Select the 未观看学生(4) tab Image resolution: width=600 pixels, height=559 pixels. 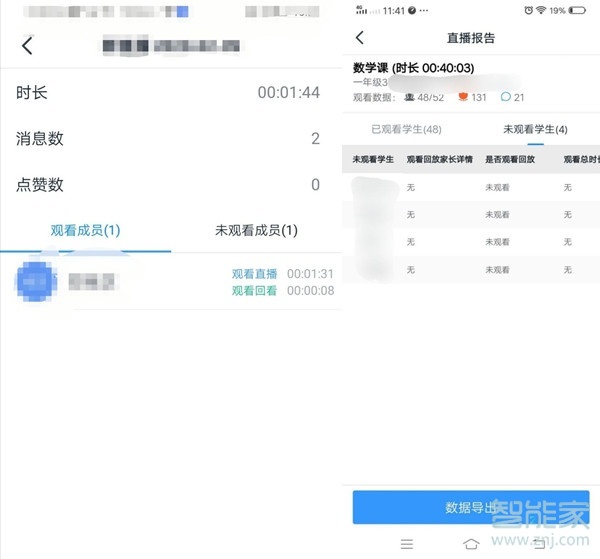(x=535, y=129)
